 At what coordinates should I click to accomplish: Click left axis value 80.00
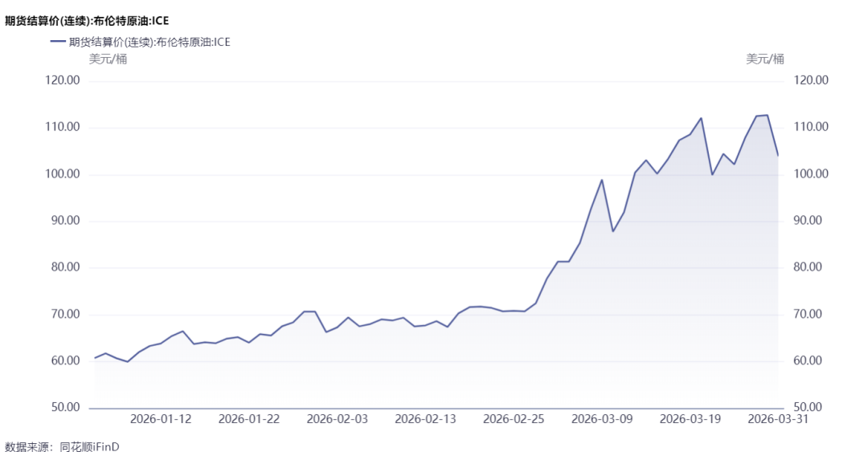pyautogui.click(x=65, y=267)
